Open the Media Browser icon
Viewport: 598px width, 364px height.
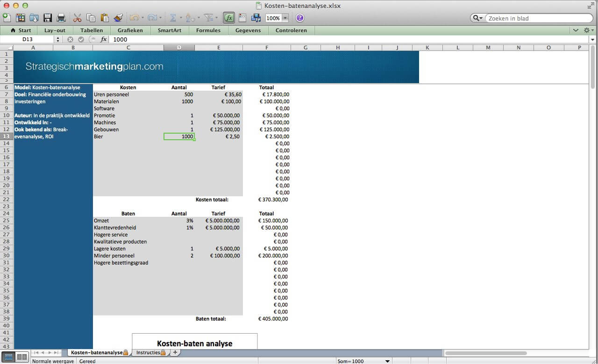[256, 18]
